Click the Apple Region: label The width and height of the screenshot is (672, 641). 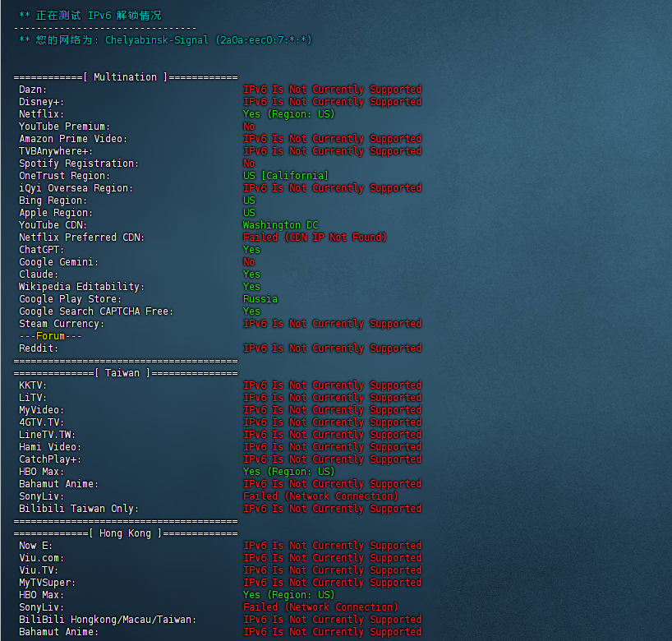click(56, 213)
